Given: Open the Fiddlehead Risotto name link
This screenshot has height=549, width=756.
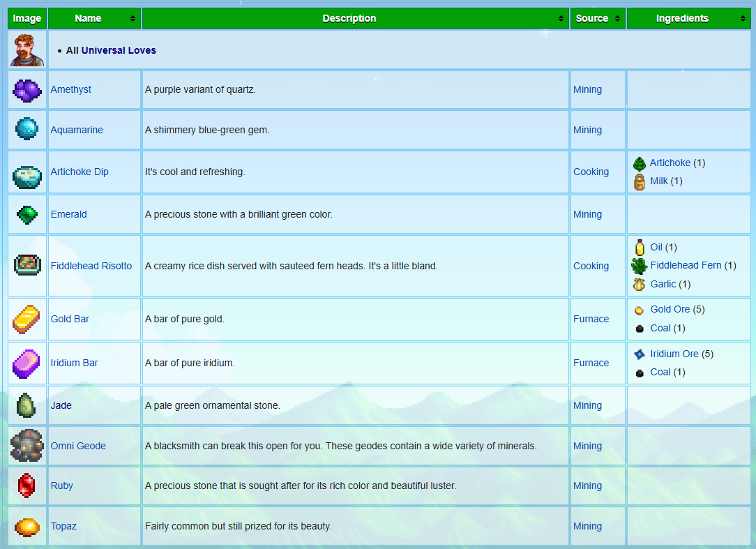Looking at the screenshot, I should [x=91, y=266].
